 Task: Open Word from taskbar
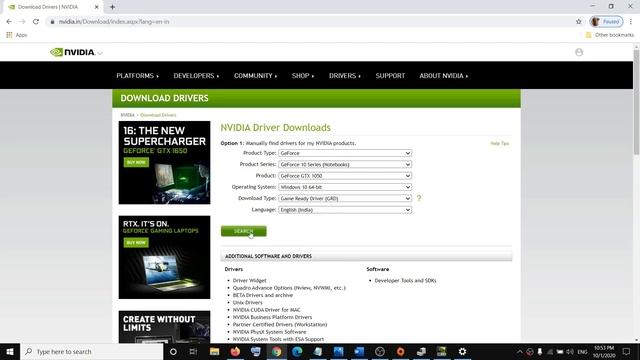point(359,351)
